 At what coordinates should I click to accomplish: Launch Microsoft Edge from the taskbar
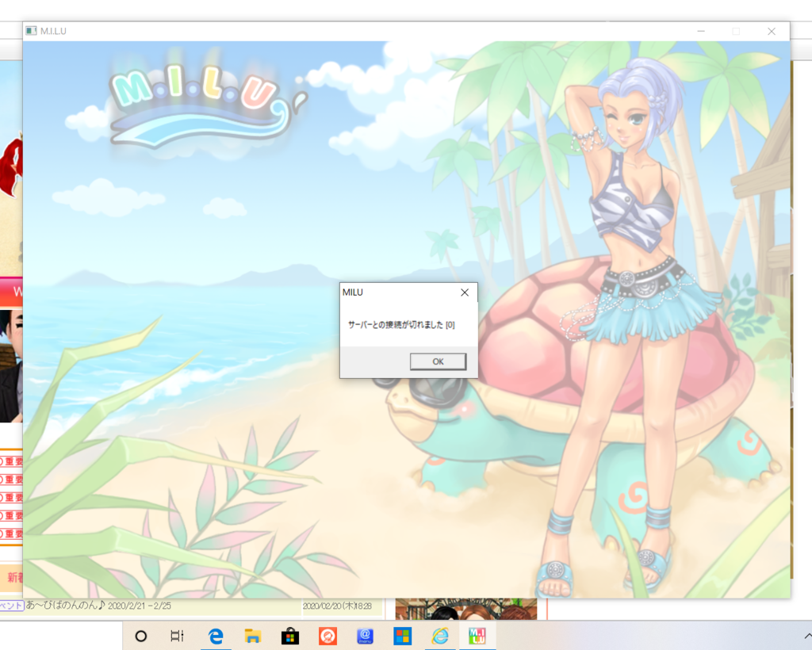click(215, 636)
